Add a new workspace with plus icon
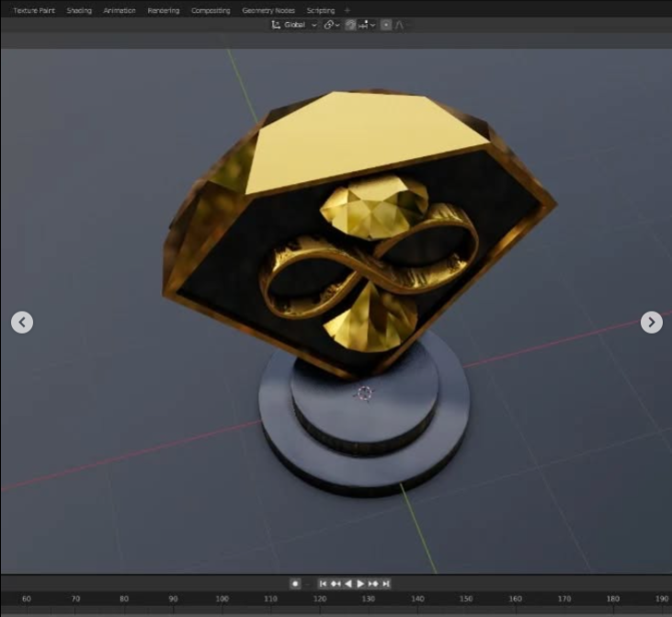This screenshot has width=672, height=617. [x=347, y=11]
